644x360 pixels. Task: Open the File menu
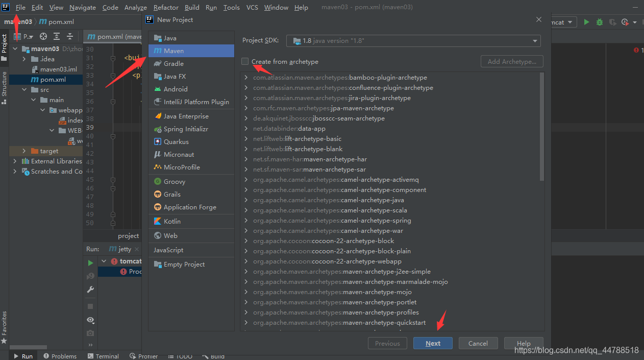pos(20,8)
